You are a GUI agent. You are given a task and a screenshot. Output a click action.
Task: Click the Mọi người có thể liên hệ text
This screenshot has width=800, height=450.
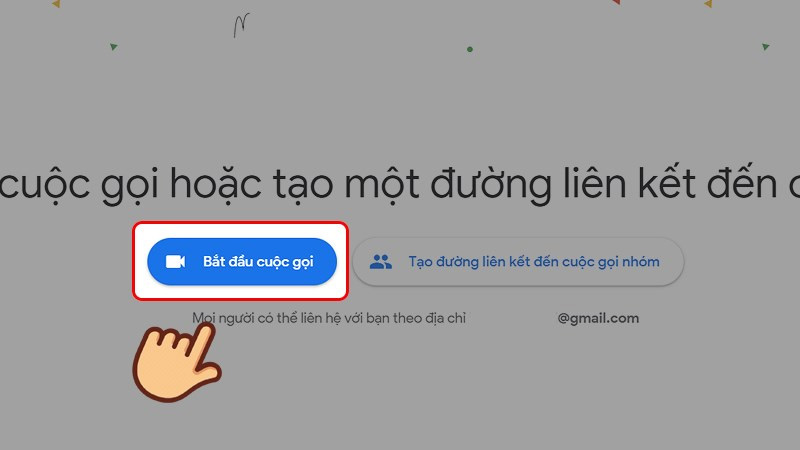260,318
